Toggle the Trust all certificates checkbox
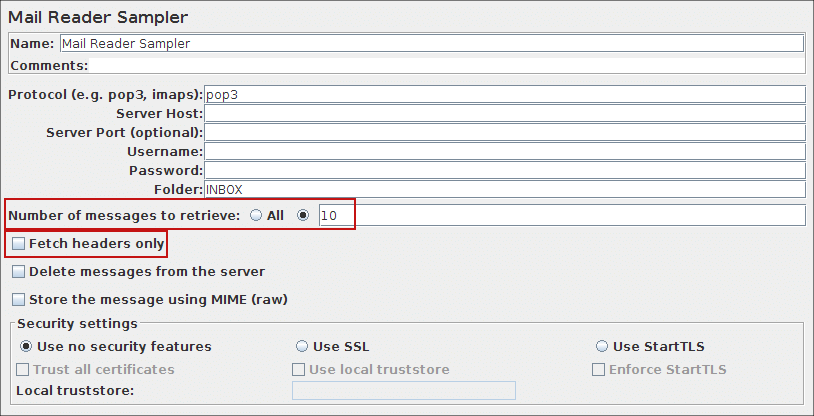814x416 pixels. pyautogui.click(x=24, y=370)
